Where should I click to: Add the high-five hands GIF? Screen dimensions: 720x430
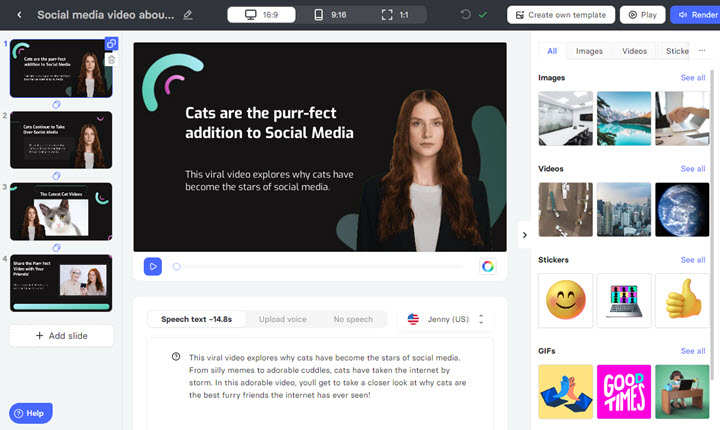565,392
